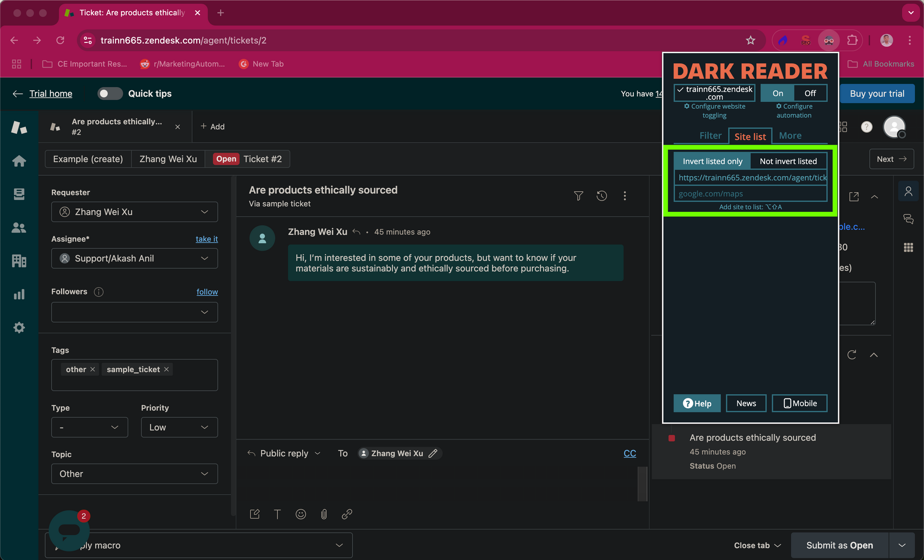Open the Priority Low dropdown
Viewport: 924px width, 560px height.
click(x=179, y=428)
